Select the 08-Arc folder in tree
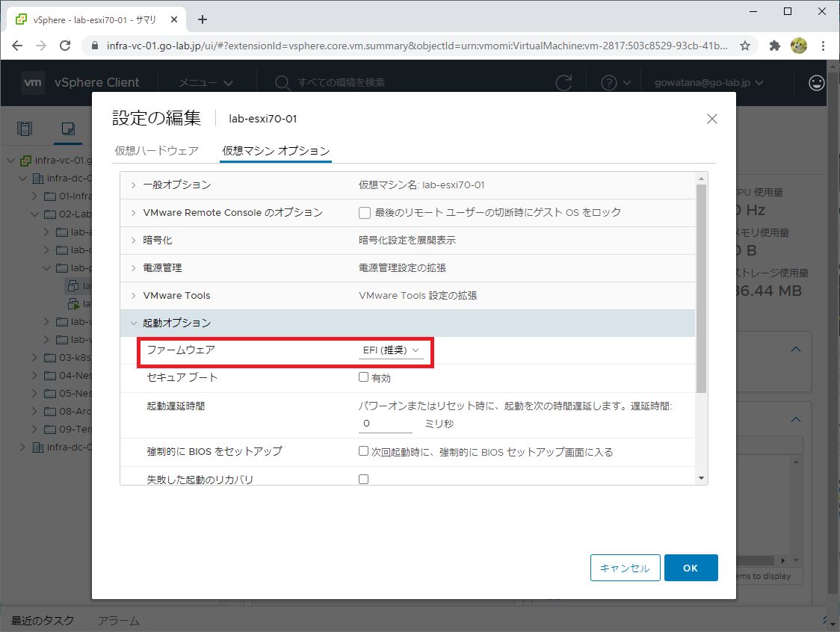The image size is (840, 632). [x=75, y=412]
